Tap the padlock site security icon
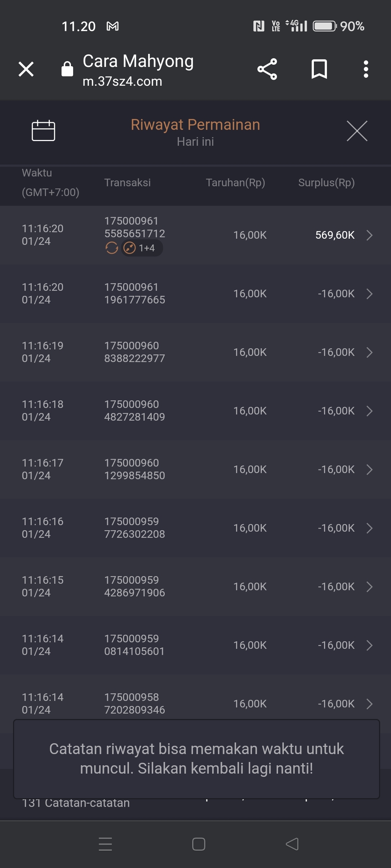The image size is (391, 868). (x=67, y=69)
